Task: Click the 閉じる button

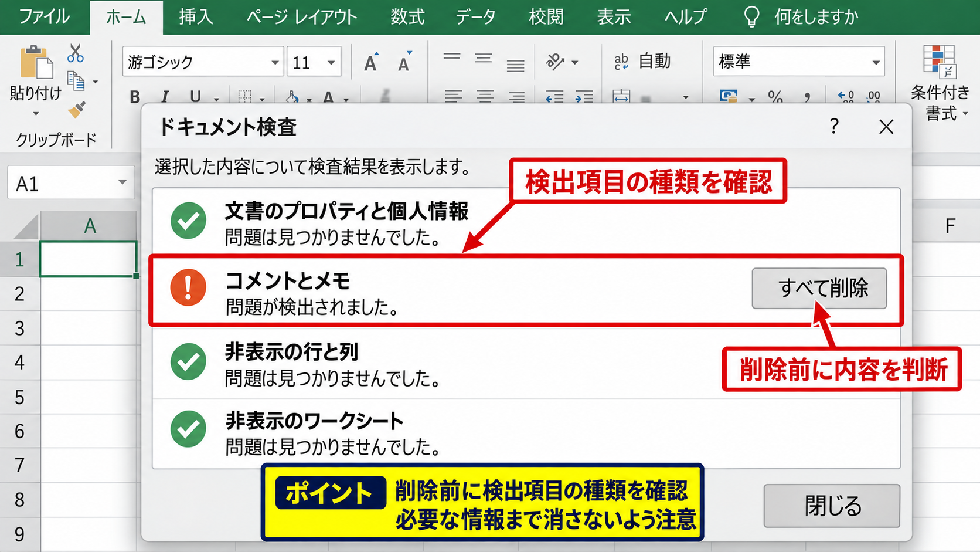Action: click(832, 506)
